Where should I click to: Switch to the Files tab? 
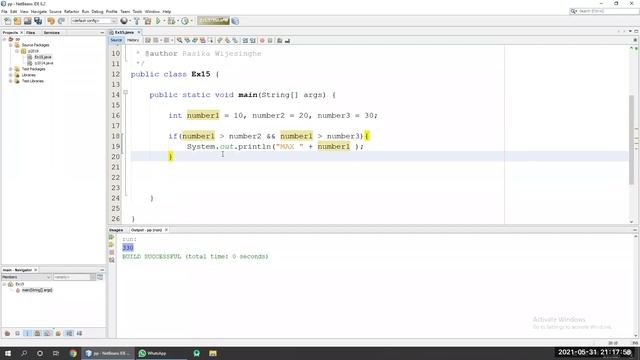pyautogui.click(x=31, y=33)
